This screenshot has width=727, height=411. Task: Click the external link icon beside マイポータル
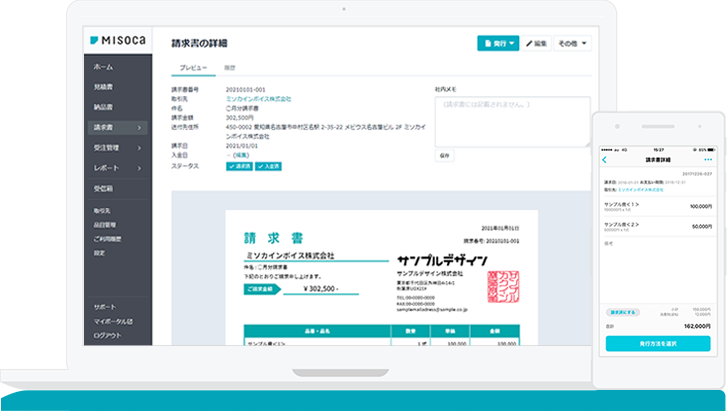click(130, 321)
